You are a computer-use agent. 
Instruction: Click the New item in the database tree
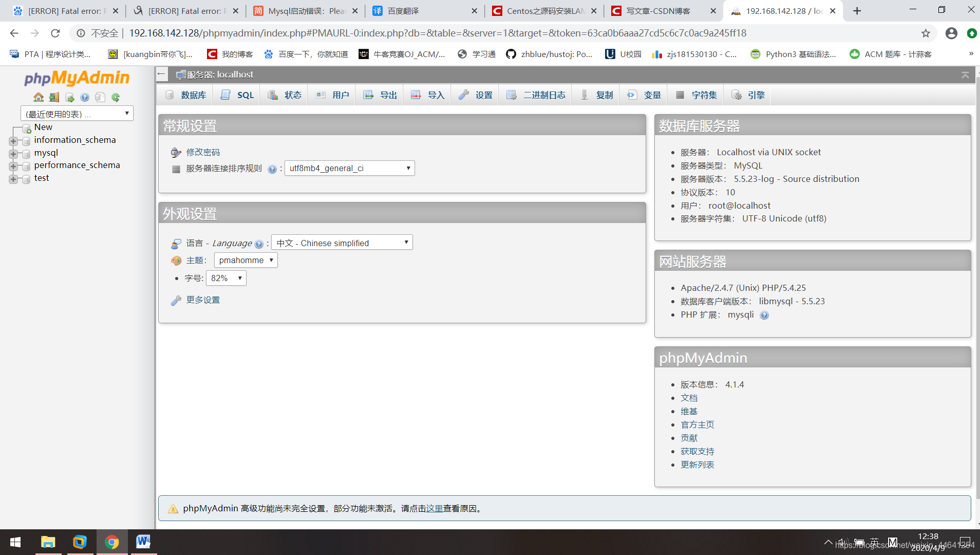pyautogui.click(x=43, y=127)
